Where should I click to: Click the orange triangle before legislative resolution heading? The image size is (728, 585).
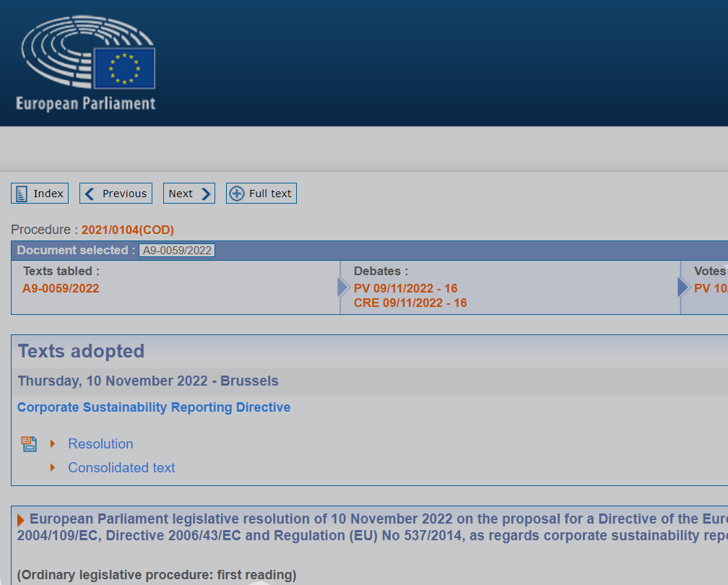21,520
